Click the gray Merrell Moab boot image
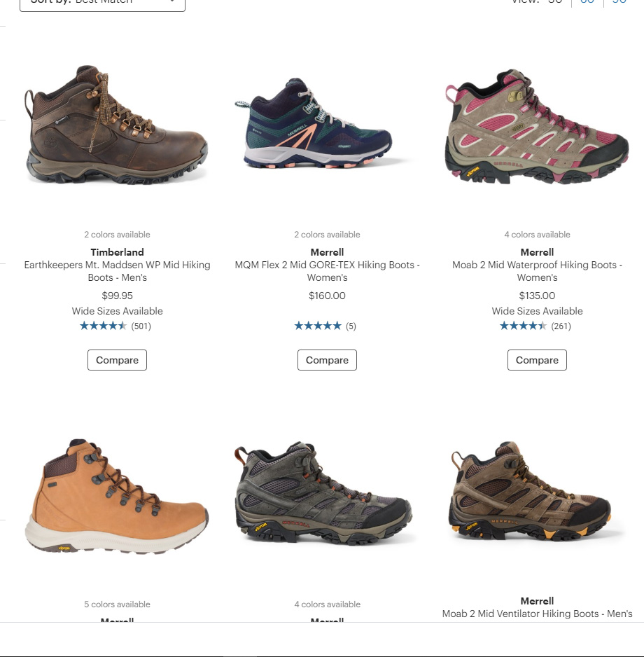Screen dimensions: 644x657 pyautogui.click(x=323, y=493)
